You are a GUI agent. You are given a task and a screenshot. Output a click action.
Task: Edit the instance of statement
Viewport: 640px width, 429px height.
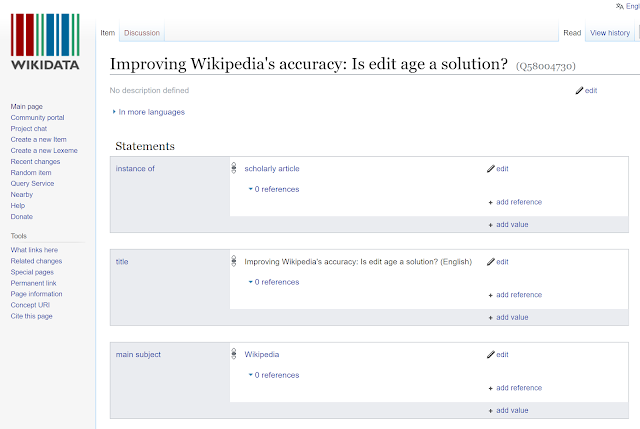coord(498,169)
